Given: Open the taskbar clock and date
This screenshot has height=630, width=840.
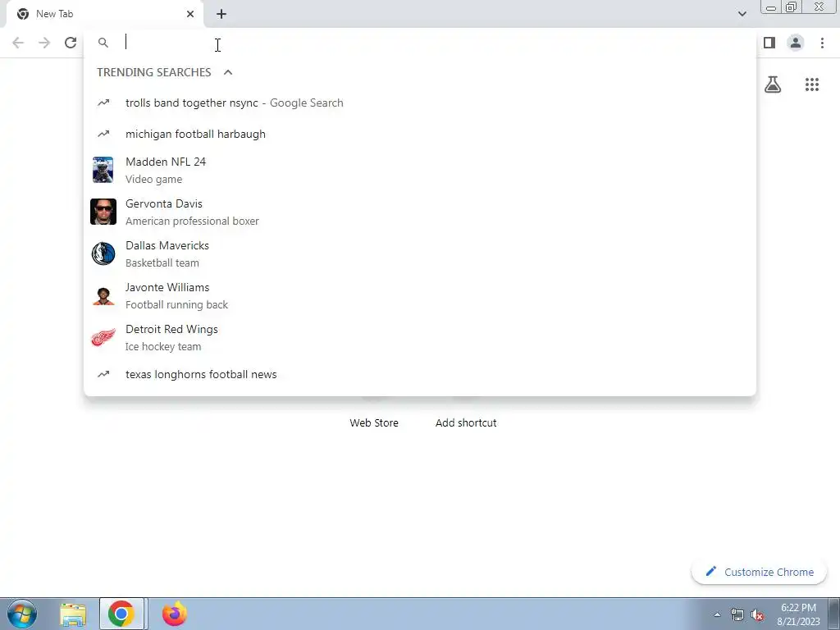Looking at the screenshot, I should 798,614.
